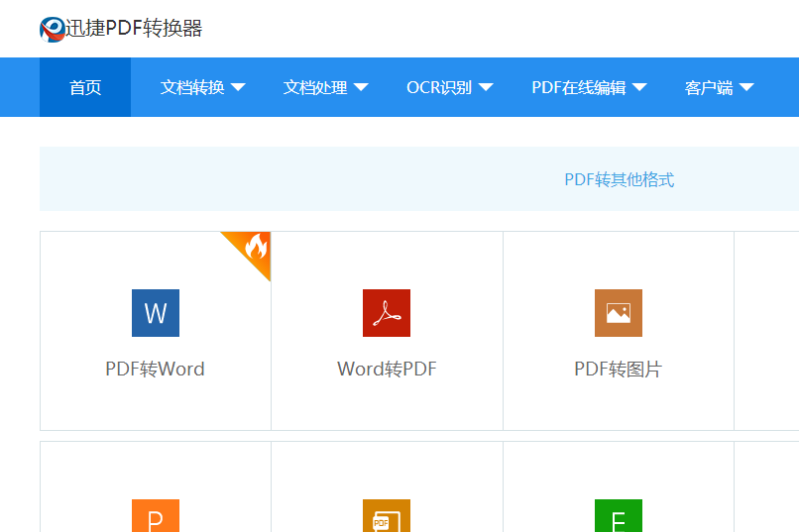This screenshot has height=532, width=799.
Task: Go to the 首页 tab
Action: click(85, 87)
